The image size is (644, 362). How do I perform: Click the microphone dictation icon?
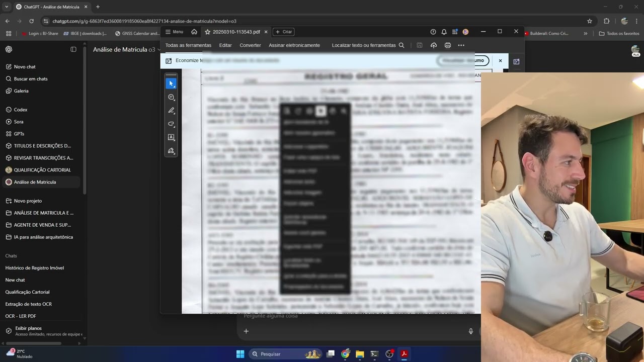click(x=471, y=331)
